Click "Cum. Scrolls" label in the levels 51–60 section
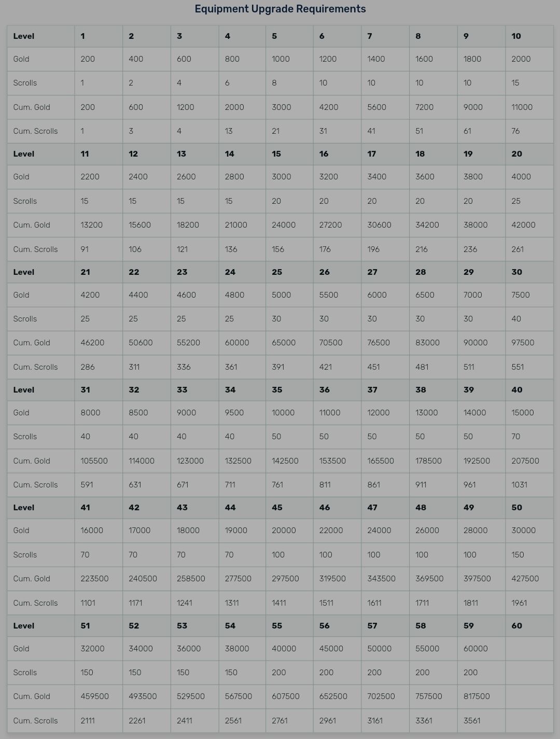This screenshot has height=739, width=560. click(x=35, y=720)
